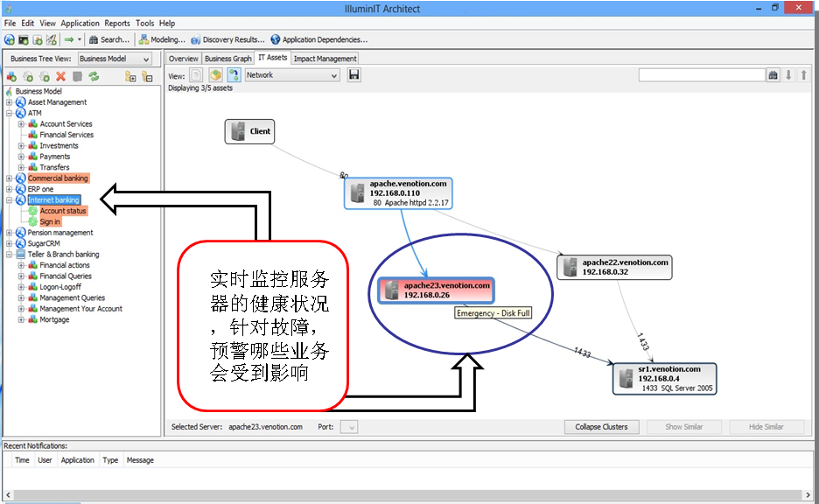Select the sr1.venotion.com SQL Server node
This screenshot has height=504, width=819.
coord(664,378)
